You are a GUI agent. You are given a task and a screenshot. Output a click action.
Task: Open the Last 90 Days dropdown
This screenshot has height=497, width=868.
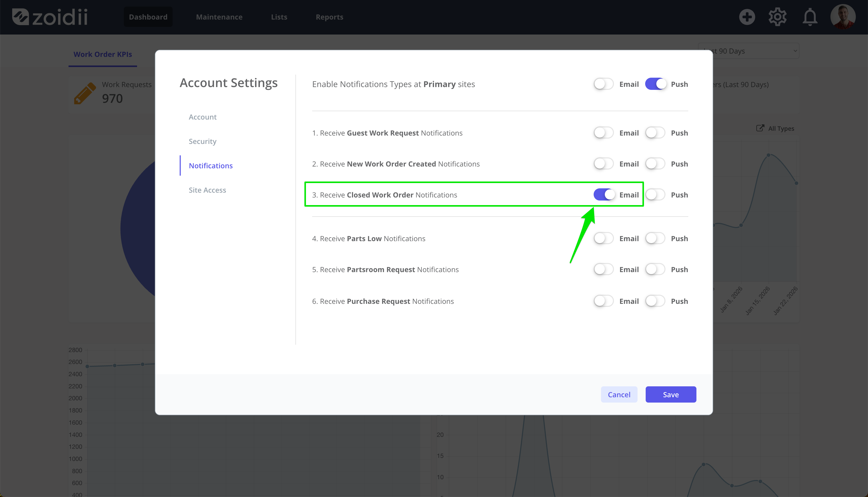pyautogui.click(x=748, y=51)
